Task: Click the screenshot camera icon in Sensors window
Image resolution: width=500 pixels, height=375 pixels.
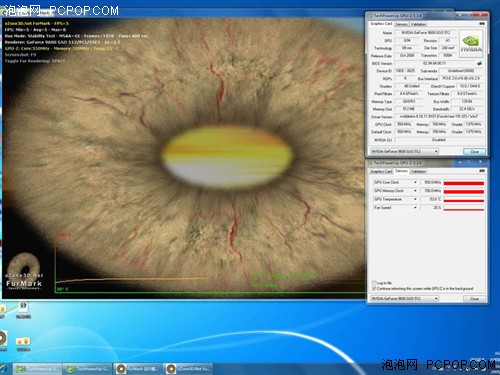Action: 481,171
